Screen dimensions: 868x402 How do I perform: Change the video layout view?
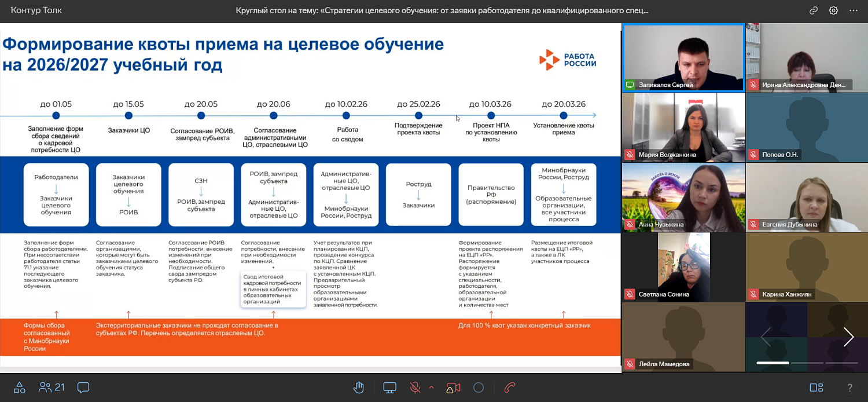point(816,388)
